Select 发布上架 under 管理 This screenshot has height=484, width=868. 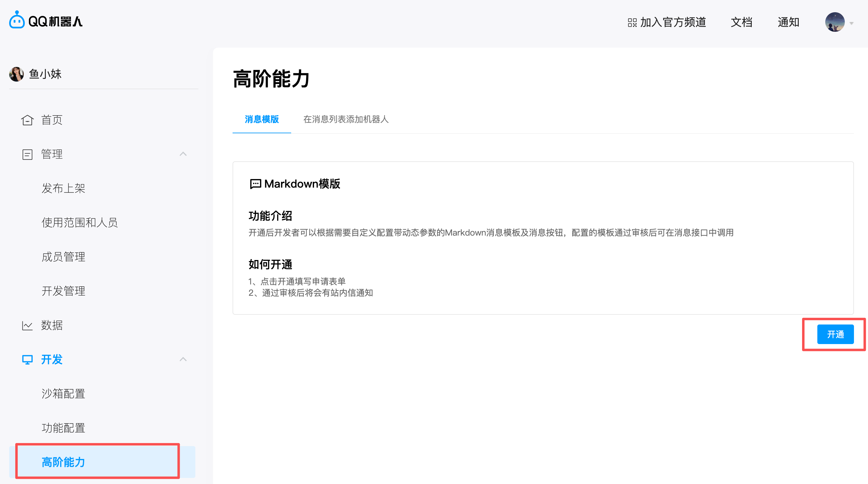[63, 188]
